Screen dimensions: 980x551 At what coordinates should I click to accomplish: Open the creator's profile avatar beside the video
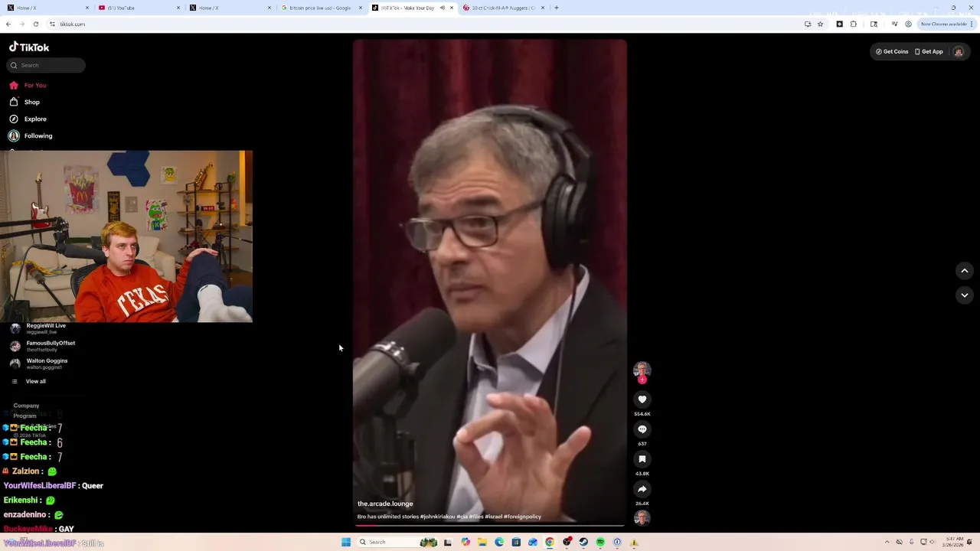pos(642,370)
